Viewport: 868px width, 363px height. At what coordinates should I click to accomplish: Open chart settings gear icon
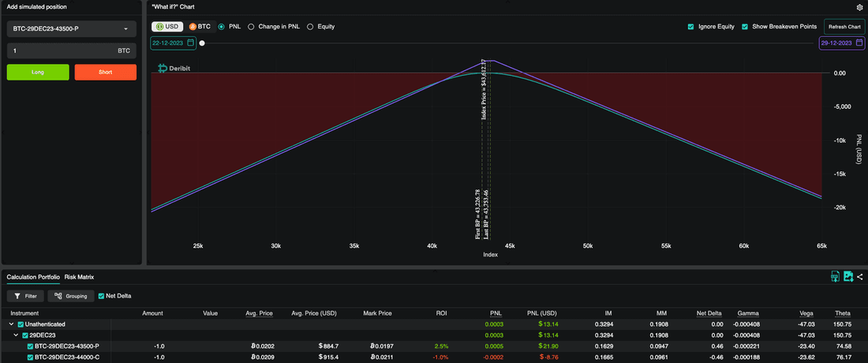click(x=859, y=8)
